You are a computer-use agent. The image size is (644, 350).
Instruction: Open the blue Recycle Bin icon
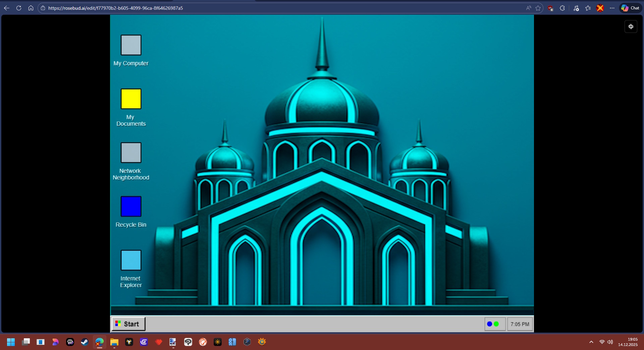pos(131,207)
